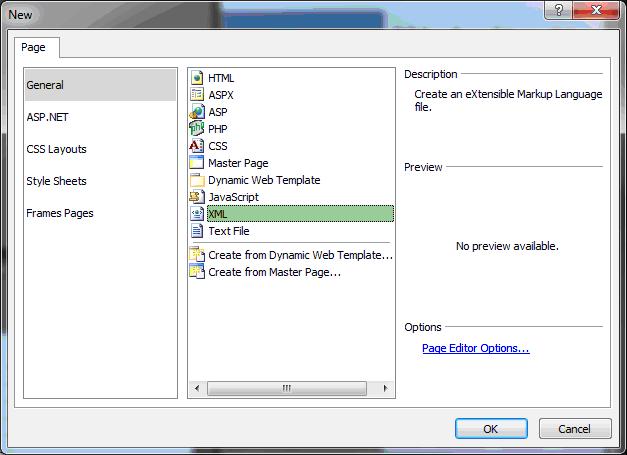
Task: Click the Master Page icon
Action: click(197, 163)
